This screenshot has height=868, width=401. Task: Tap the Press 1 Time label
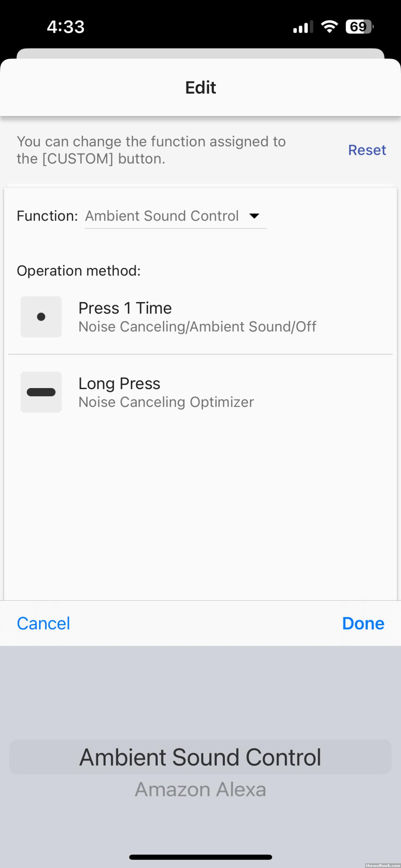point(125,308)
